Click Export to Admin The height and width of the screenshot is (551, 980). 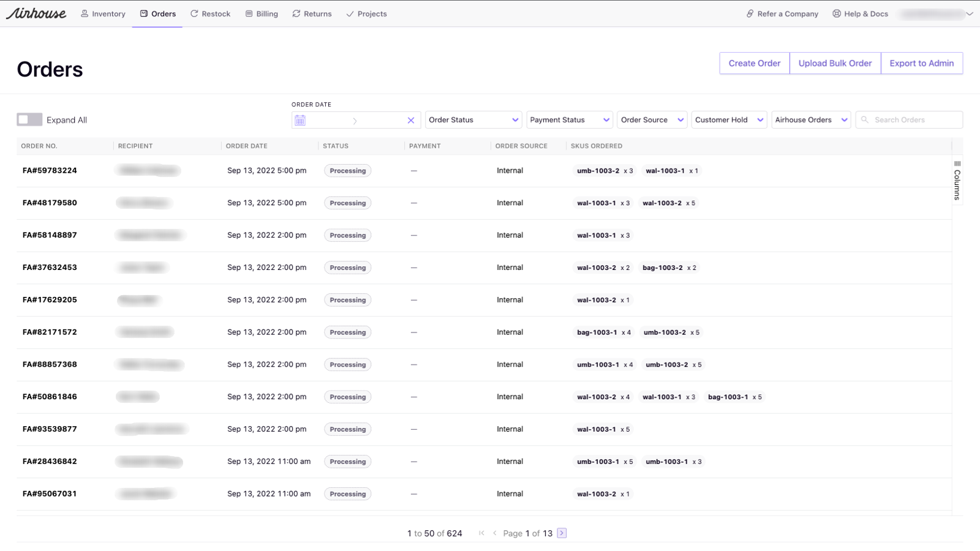[922, 63]
